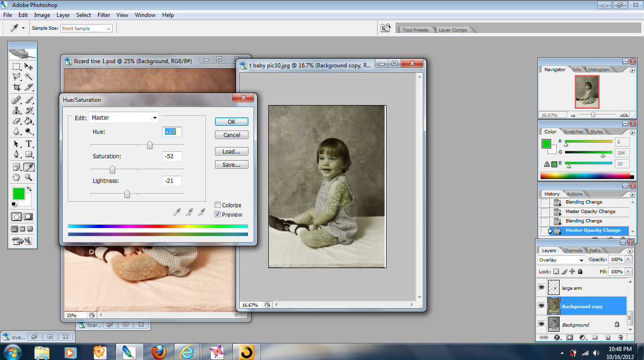The width and height of the screenshot is (644, 360).
Task: Click Cancel in Hue/Saturation dialog
Action: (x=231, y=135)
